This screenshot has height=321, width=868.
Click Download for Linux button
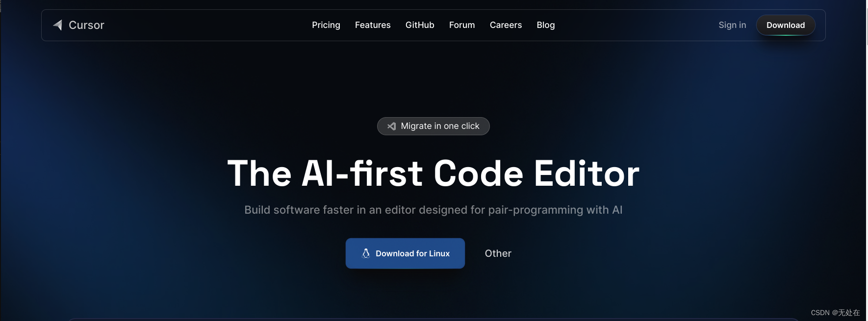click(x=405, y=253)
